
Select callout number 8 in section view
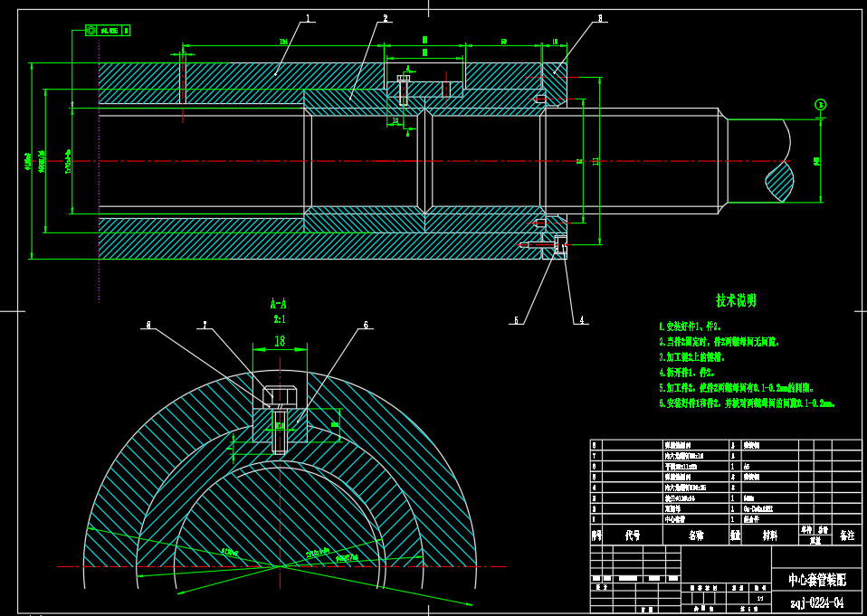pyautogui.click(x=149, y=324)
